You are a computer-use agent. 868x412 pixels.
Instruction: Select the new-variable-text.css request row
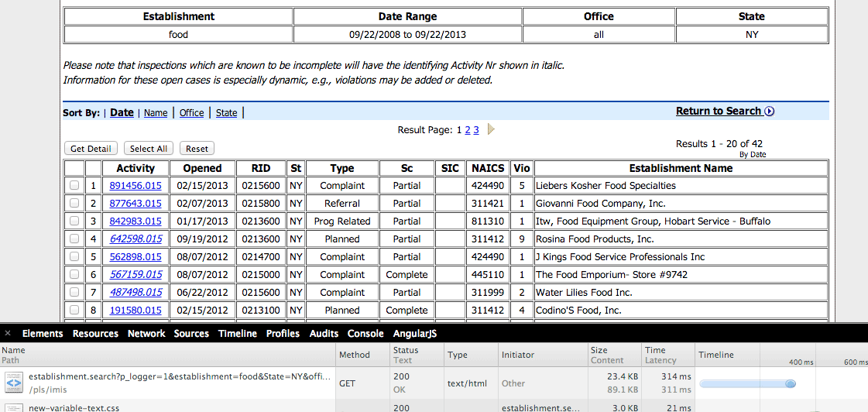(434, 406)
